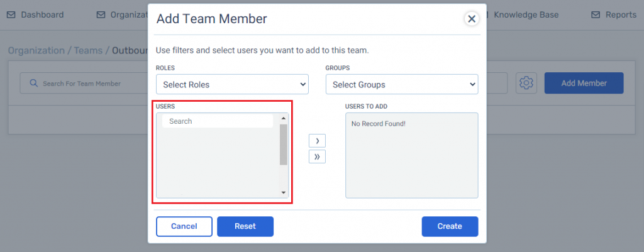Click the Dashboard envelope icon
This screenshot has width=644, height=252.
(11, 15)
